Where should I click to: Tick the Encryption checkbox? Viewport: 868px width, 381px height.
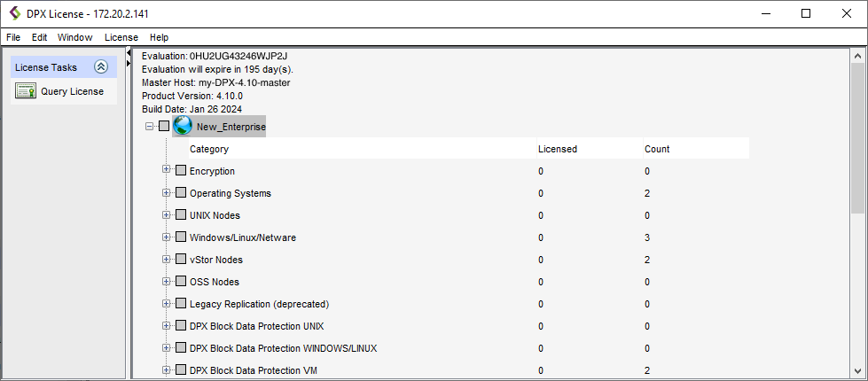pos(181,171)
